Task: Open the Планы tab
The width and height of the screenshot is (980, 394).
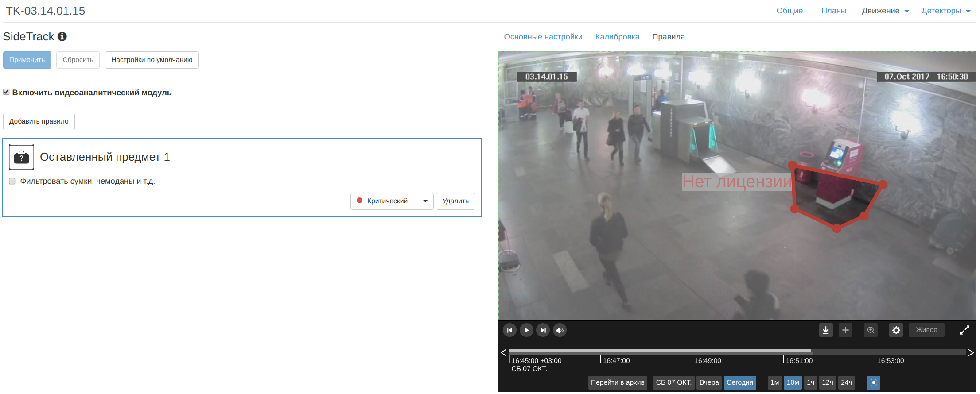Action: click(834, 11)
